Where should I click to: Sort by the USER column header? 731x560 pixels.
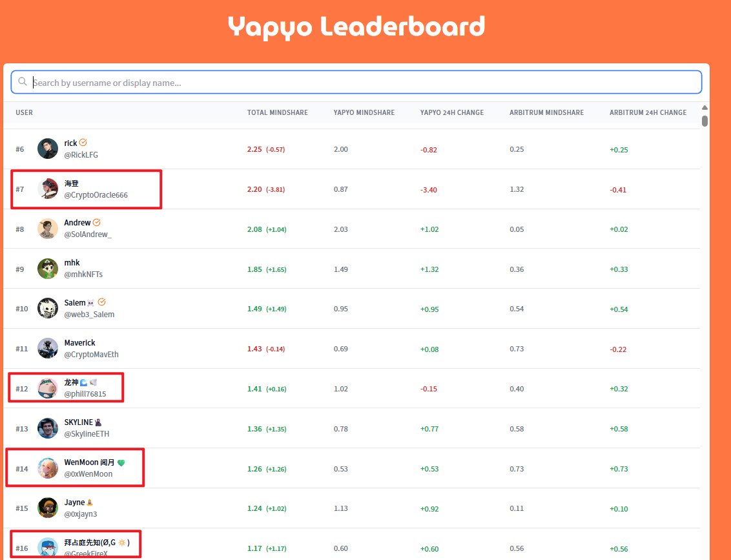click(x=25, y=112)
